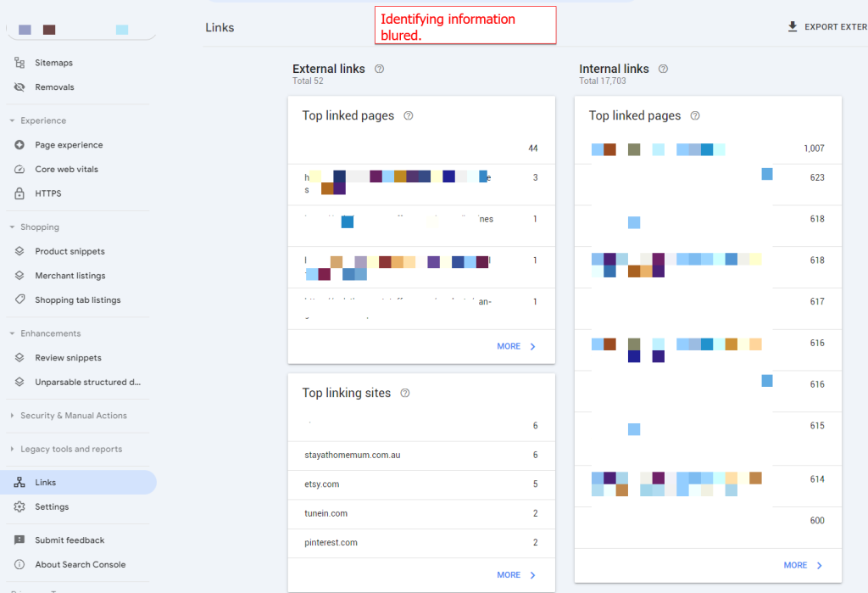The image size is (868, 593).
Task: Click help icon next to Top linking sites
Action: [405, 394]
